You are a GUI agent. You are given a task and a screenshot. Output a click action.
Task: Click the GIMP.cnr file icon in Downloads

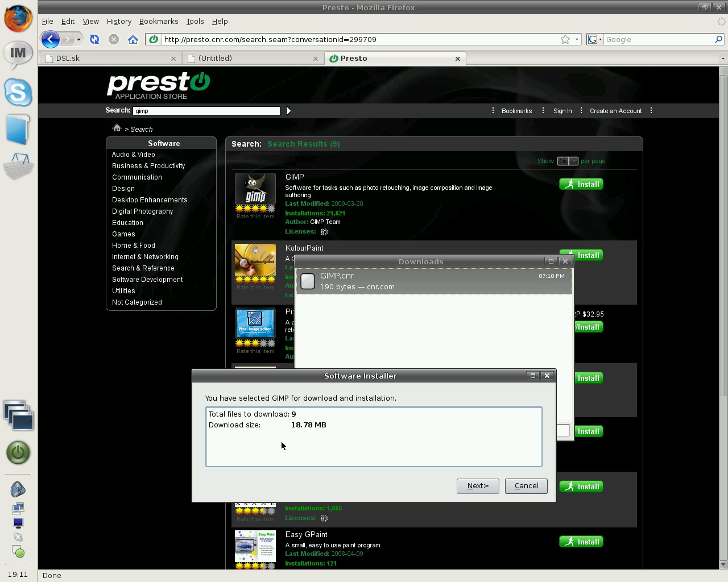click(308, 281)
